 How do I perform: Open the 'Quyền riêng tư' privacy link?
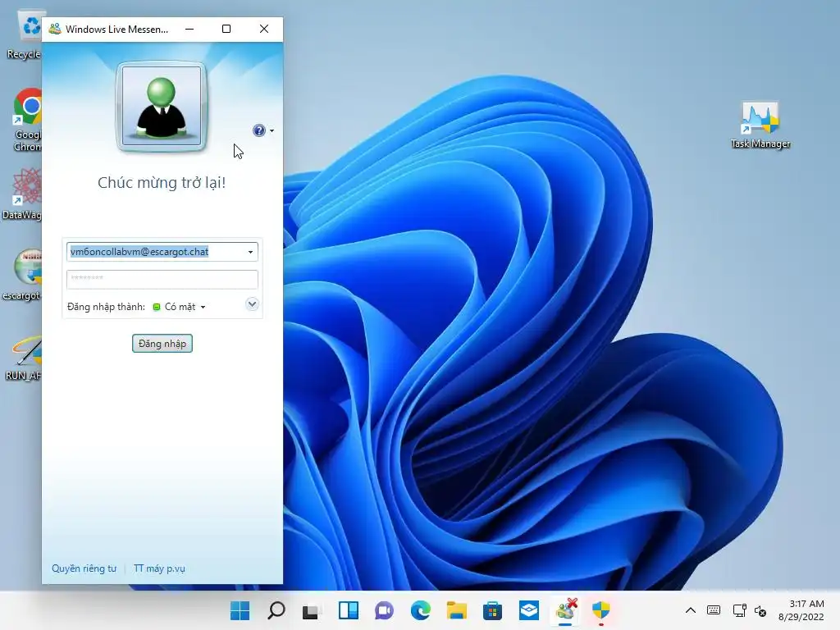pos(84,568)
